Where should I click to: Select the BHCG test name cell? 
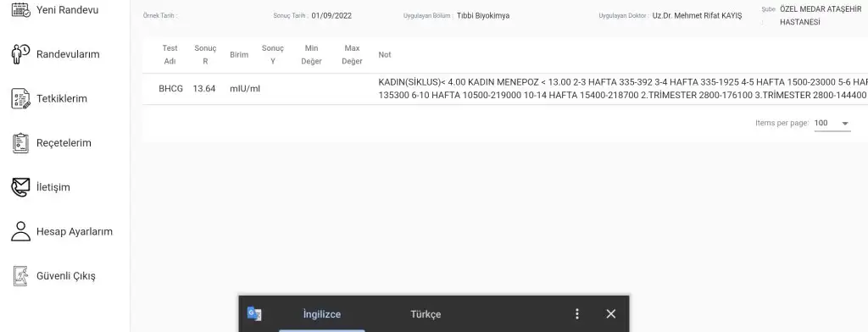170,89
